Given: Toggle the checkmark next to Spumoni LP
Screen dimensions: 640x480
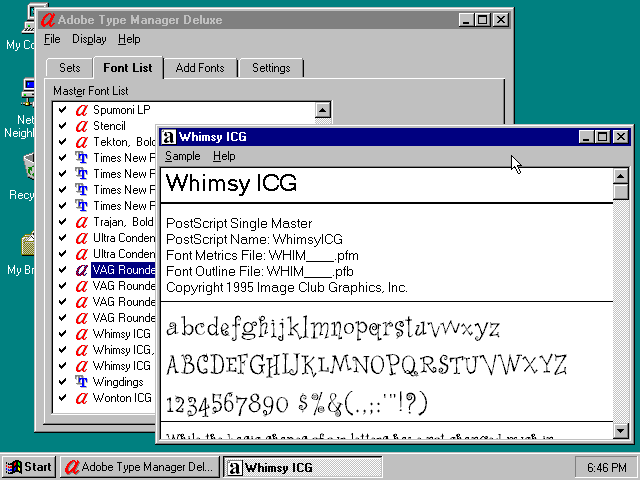Looking at the screenshot, I should (x=63, y=110).
